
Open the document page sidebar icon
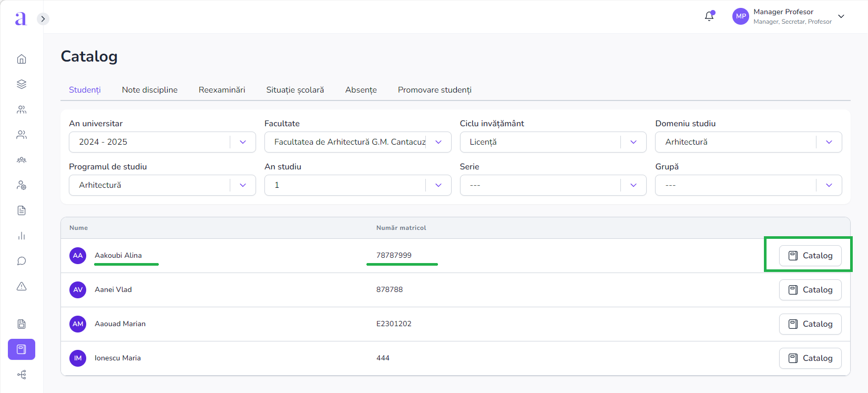coord(22,210)
